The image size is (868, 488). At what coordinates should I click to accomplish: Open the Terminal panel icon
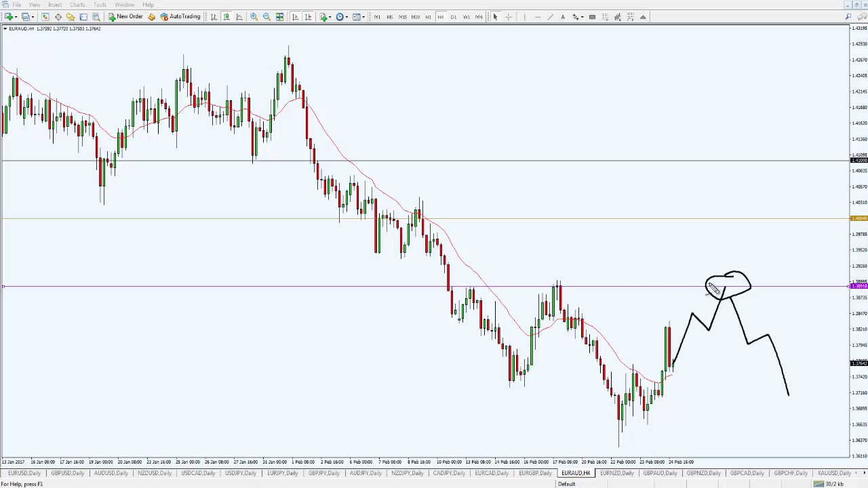[x=83, y=17]
